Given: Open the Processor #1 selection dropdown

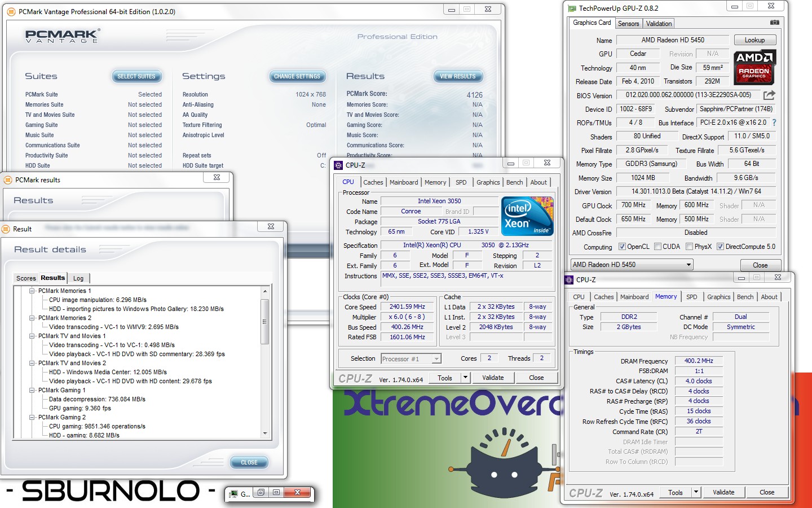Looking at the screenshot, I should [x=411, y=358].
